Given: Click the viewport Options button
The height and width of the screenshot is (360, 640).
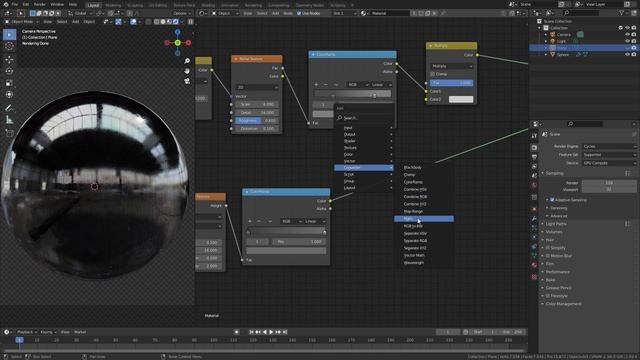Looking at the screenshot, I should pyautogui.click(x=182, y=13).
